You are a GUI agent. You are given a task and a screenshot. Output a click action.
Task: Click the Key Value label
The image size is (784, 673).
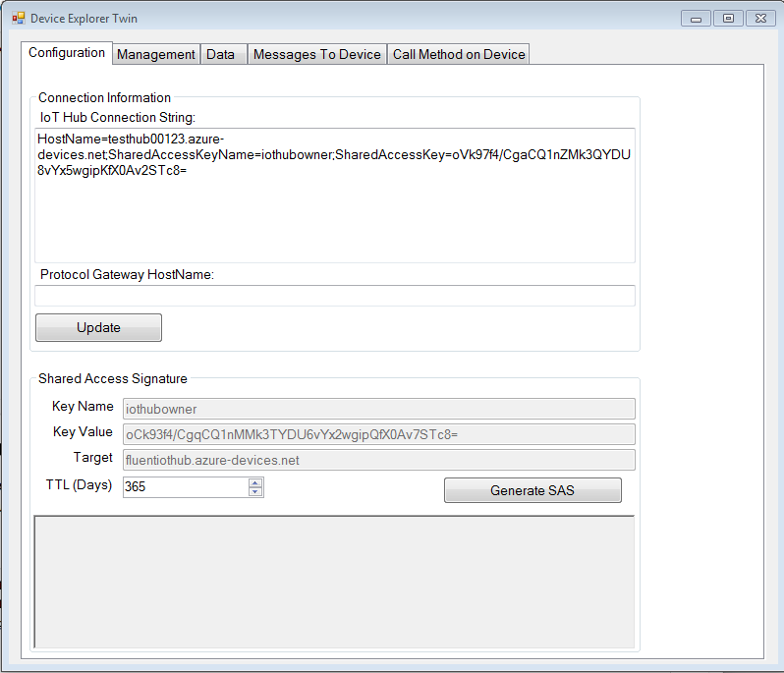click(83, 431)
